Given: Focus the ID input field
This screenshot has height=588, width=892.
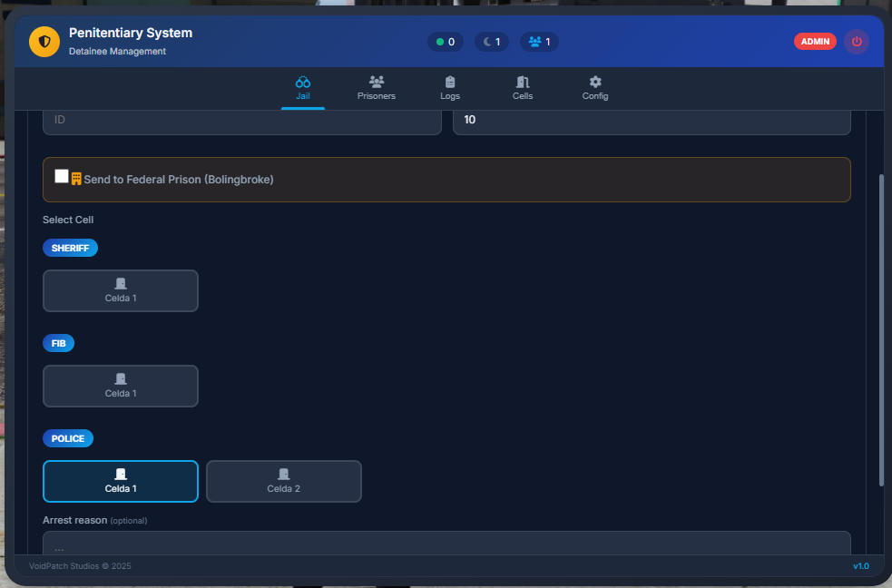Looking at the screenshot, I should pos(241,122).
